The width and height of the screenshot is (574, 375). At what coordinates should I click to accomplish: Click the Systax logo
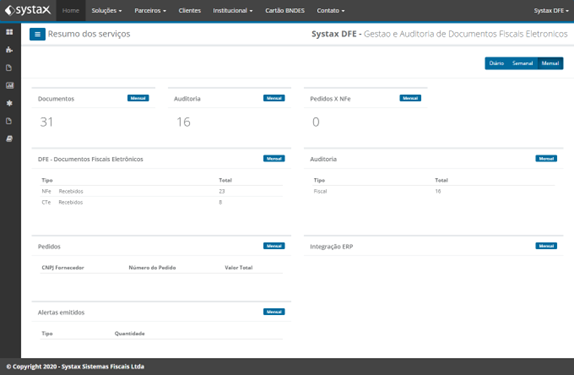[x=28, y=10]
